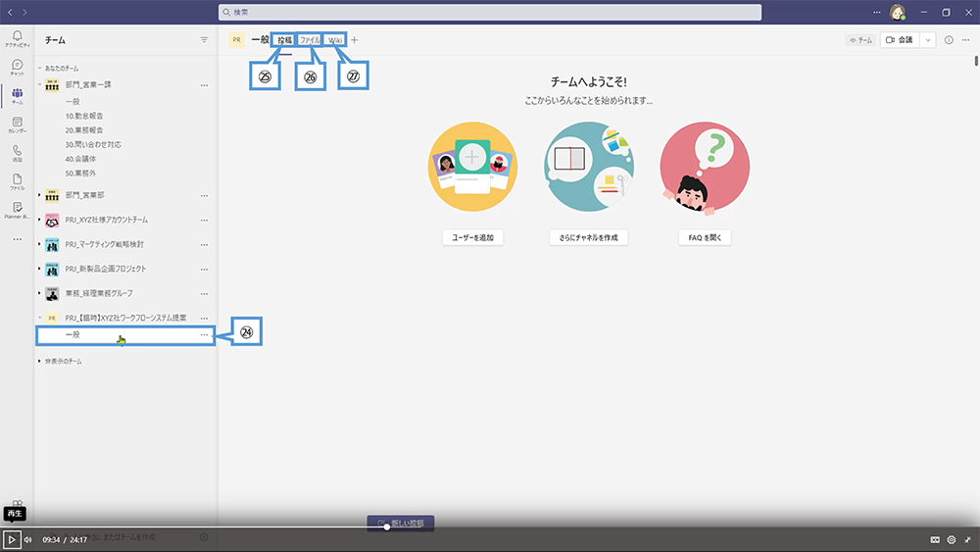Viewport: 980px width, 552px height.
Task: Open more options for PRJ_マーケティング戦略検討
Action: tap(204, 244)
